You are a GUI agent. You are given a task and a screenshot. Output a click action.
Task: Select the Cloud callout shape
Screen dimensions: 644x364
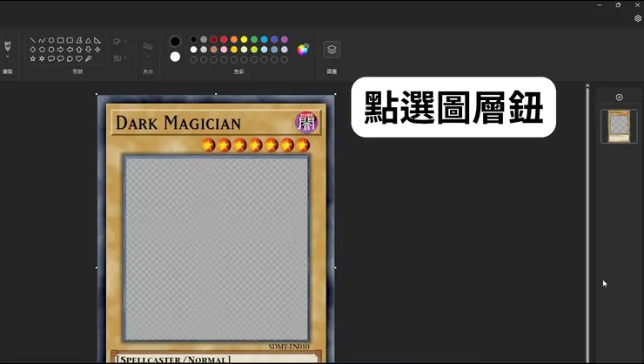tap(70, 58)
